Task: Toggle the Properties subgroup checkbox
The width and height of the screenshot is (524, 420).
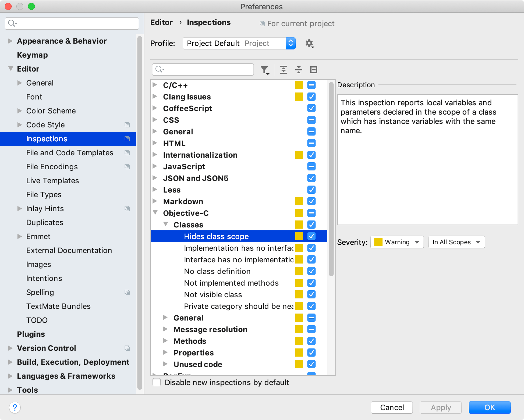Action: point(311,353)
